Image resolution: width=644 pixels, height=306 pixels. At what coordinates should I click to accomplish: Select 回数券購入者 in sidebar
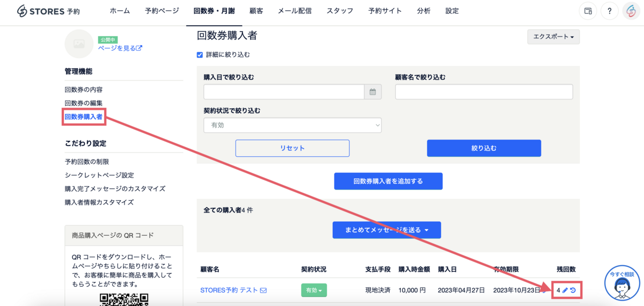83,116
